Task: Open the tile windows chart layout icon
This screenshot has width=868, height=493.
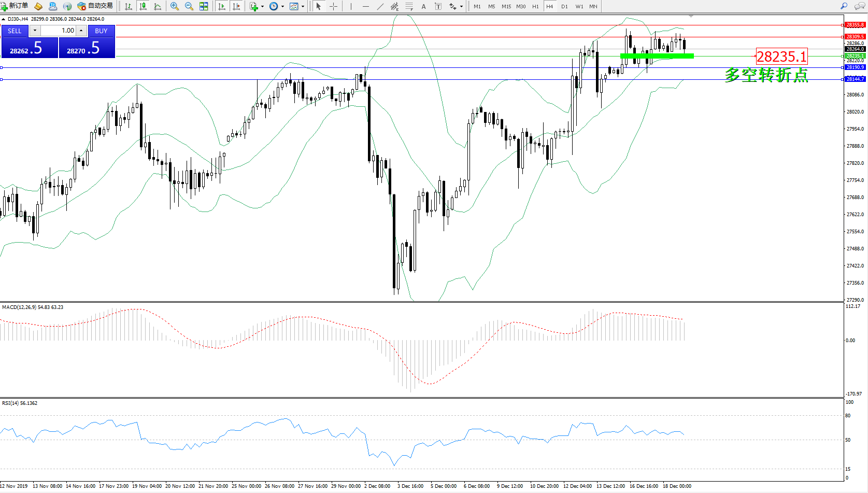Action: (204, 6)
